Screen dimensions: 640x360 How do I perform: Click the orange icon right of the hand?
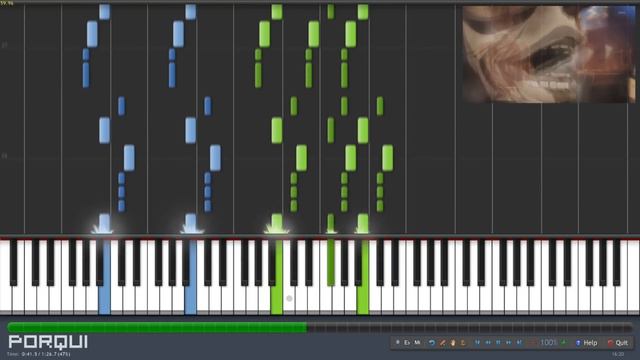pos(463,343)
